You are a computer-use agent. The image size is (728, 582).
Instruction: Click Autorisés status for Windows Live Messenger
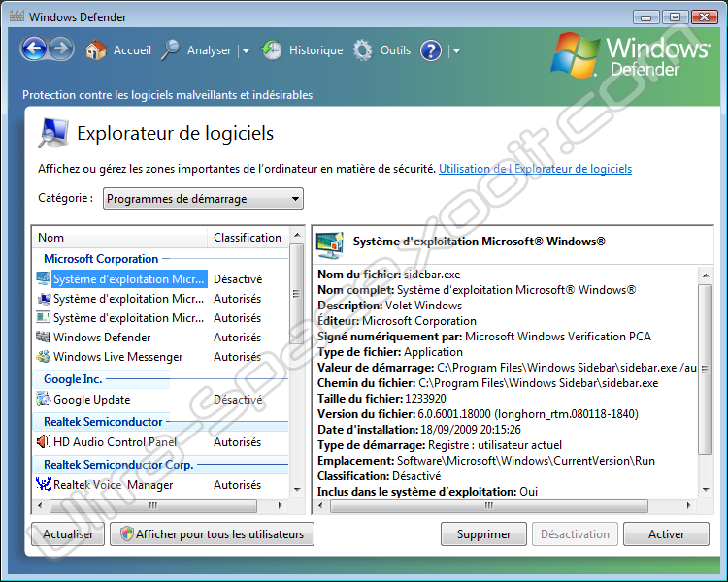(x=237, y=356)
